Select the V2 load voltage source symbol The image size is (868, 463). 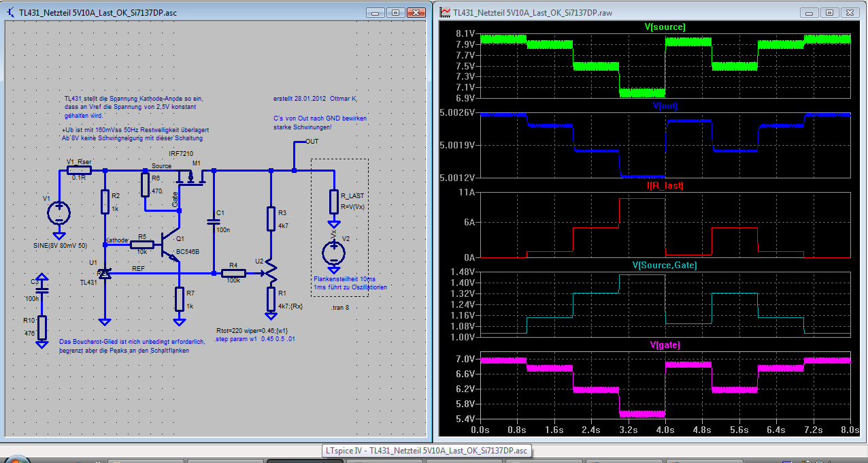click(333, 253)
